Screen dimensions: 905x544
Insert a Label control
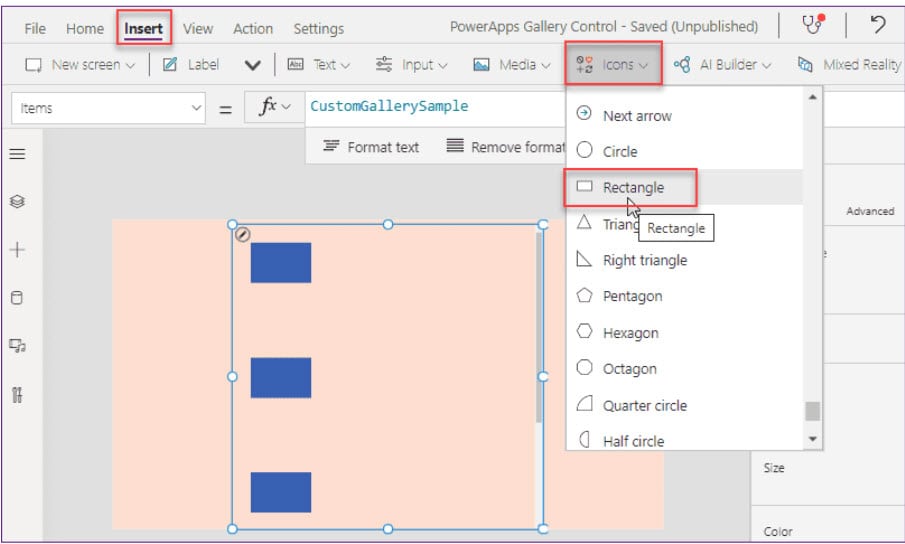coord(190,65)
